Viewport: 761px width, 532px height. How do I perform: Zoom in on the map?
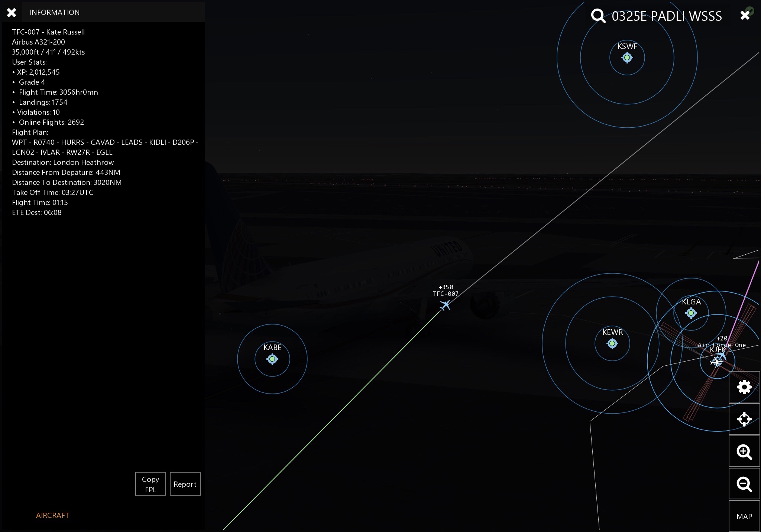coord(744,452)
